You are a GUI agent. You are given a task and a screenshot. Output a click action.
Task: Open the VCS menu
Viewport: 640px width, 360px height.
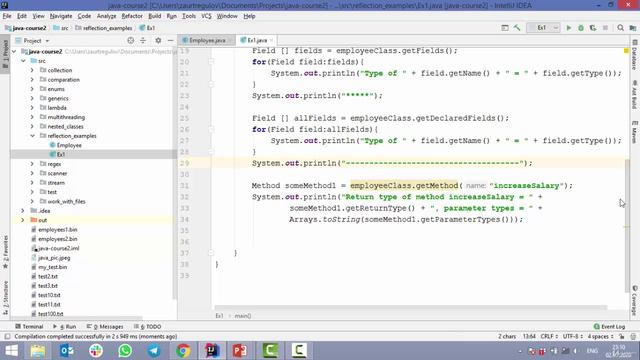click(x=206, y=16)
